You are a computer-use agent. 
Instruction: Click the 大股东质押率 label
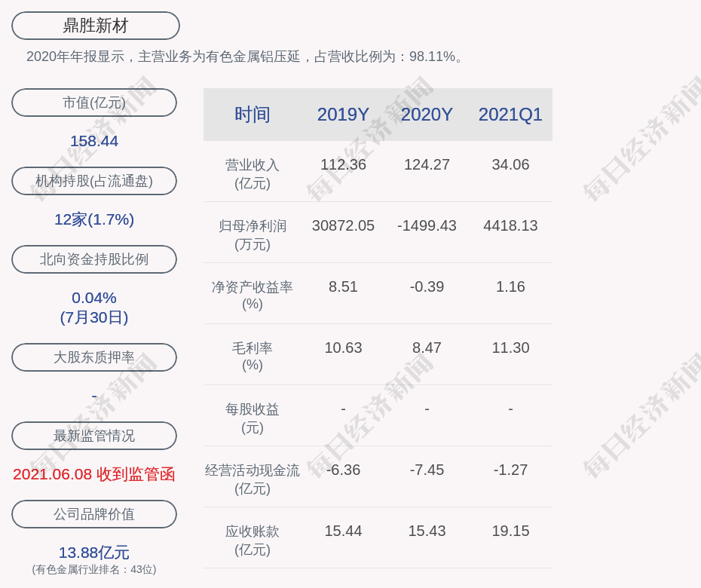(94, 357)
